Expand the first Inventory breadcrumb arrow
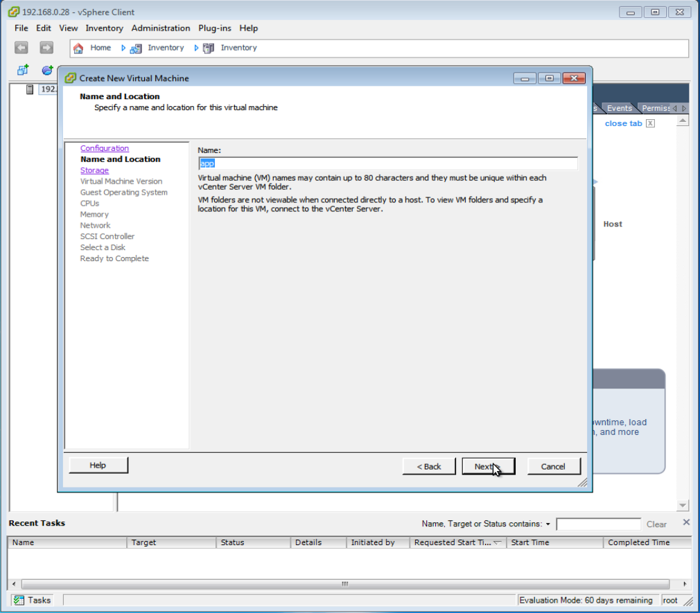 pos(196,48)
